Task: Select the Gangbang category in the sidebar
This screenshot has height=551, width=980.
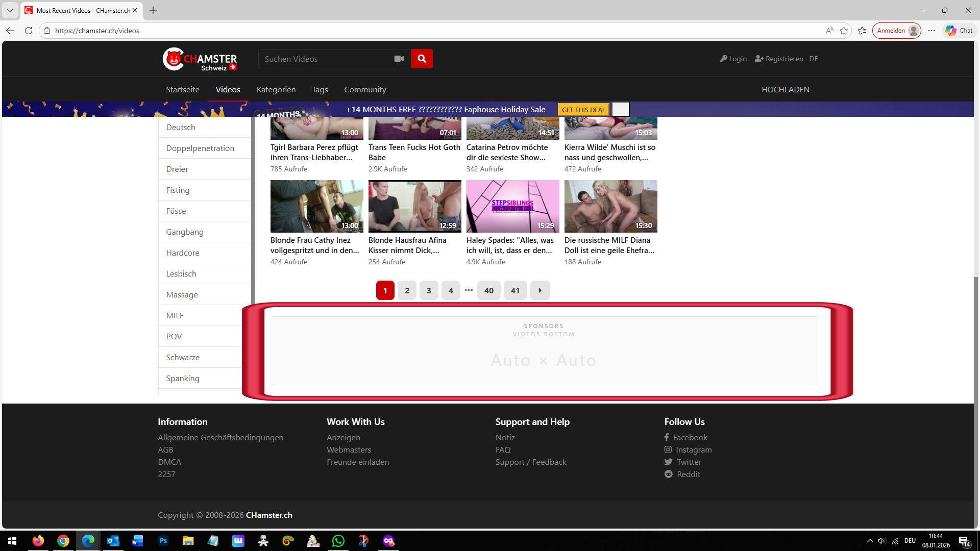Action: [185, 232]
